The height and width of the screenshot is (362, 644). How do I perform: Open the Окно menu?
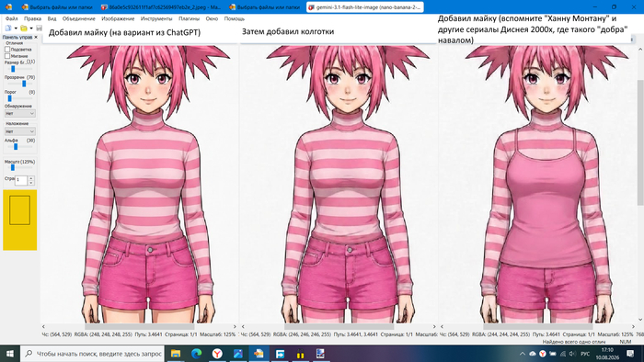(x=212, y=19)
